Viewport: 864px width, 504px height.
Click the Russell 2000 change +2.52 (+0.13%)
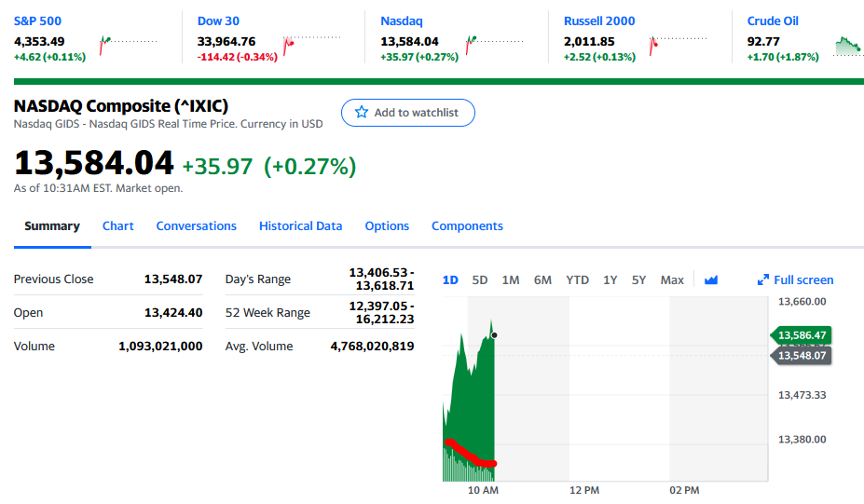[599, 57]
